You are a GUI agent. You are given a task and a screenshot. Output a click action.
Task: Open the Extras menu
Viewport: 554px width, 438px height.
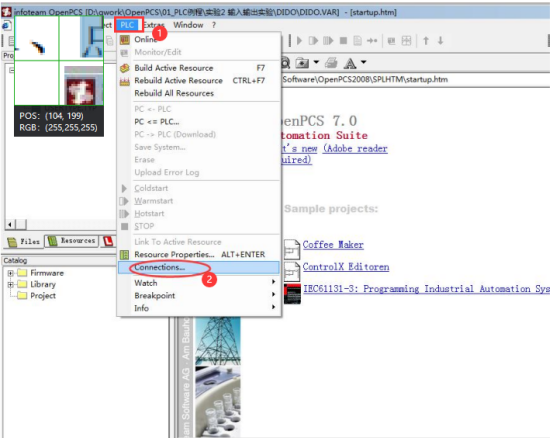point(154,25)
